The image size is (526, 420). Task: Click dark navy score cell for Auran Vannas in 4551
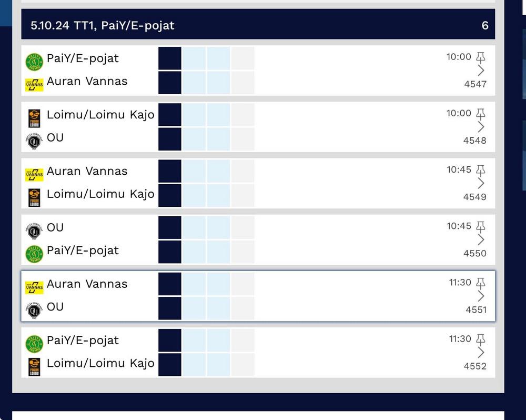[170, 284]
